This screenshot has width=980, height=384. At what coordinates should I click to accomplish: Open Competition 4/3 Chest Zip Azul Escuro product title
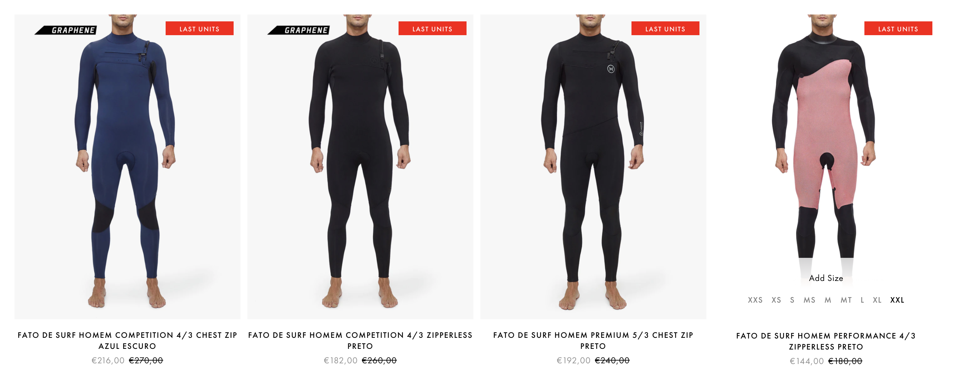coord(127,341)
